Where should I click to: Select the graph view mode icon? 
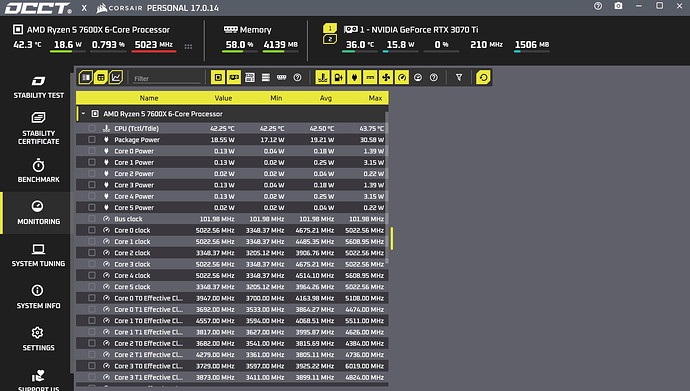(x=116, y=77)
